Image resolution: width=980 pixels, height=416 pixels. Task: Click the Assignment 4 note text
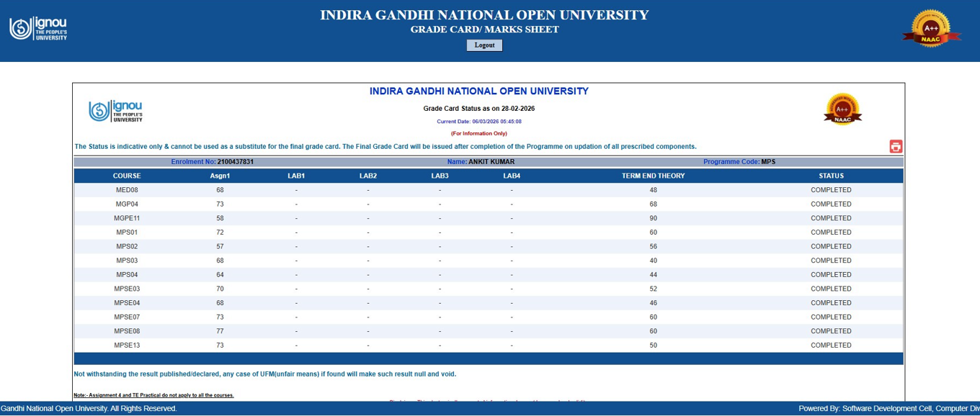tap(153, 395)
